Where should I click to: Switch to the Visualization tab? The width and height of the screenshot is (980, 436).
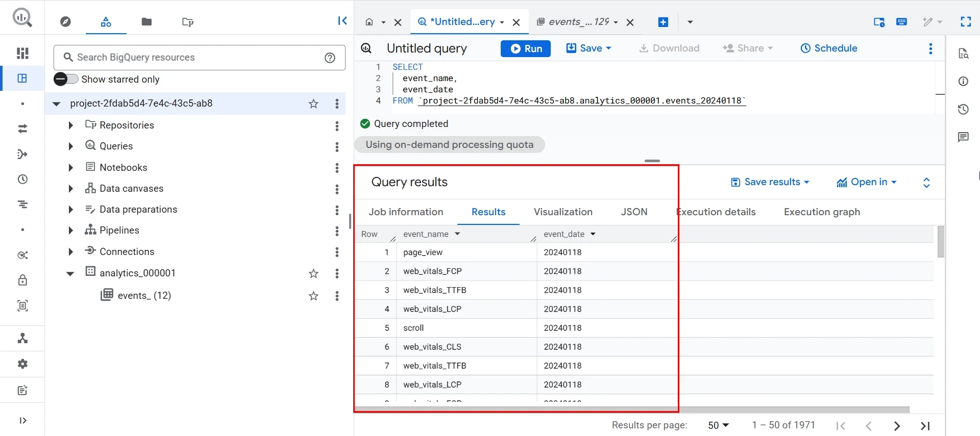click(x=563, y=212)
